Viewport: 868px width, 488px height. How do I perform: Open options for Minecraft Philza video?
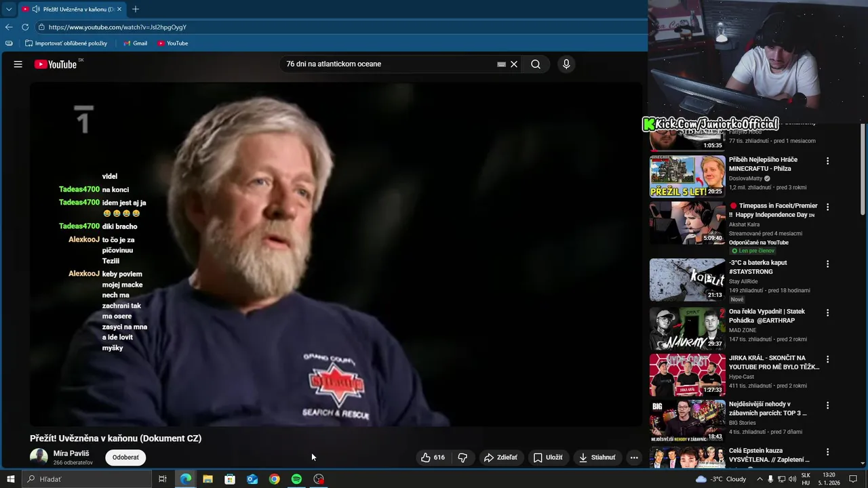827,161
